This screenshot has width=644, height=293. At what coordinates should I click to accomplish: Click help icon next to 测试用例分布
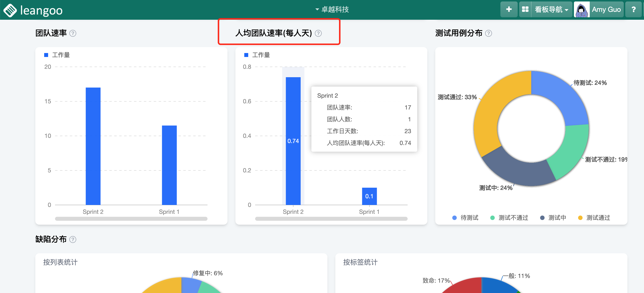(x=489, y=33)
